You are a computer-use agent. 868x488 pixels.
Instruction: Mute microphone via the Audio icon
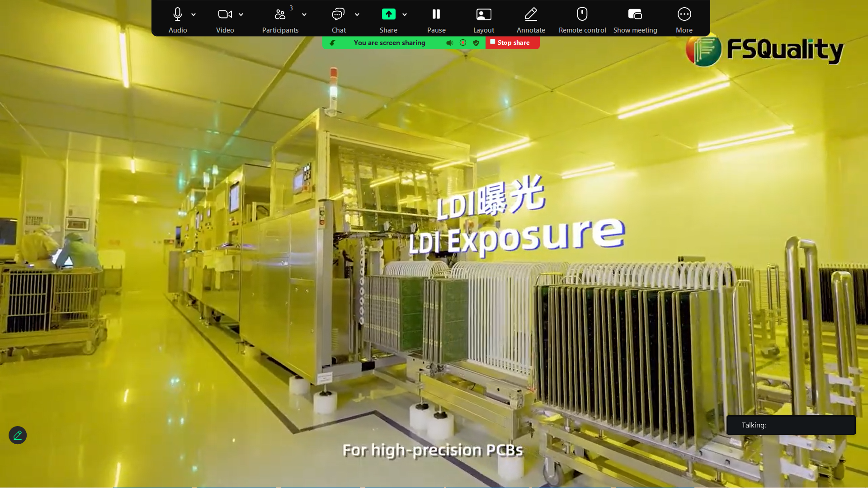178,14
